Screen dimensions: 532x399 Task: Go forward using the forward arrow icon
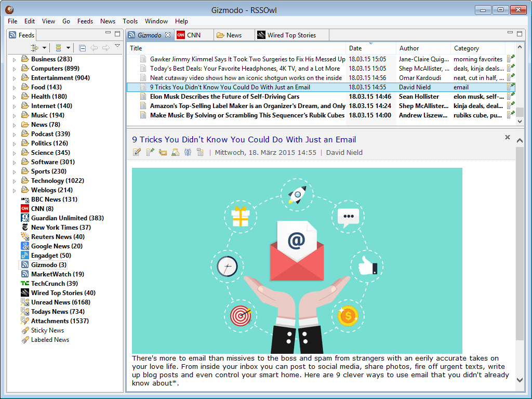tap(106, 47)
